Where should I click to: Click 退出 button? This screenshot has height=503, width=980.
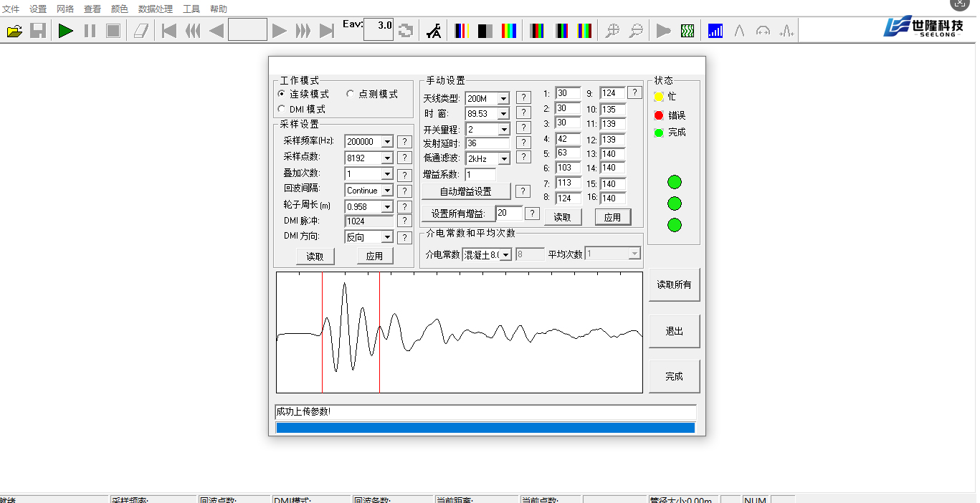[x=675, y=331]
